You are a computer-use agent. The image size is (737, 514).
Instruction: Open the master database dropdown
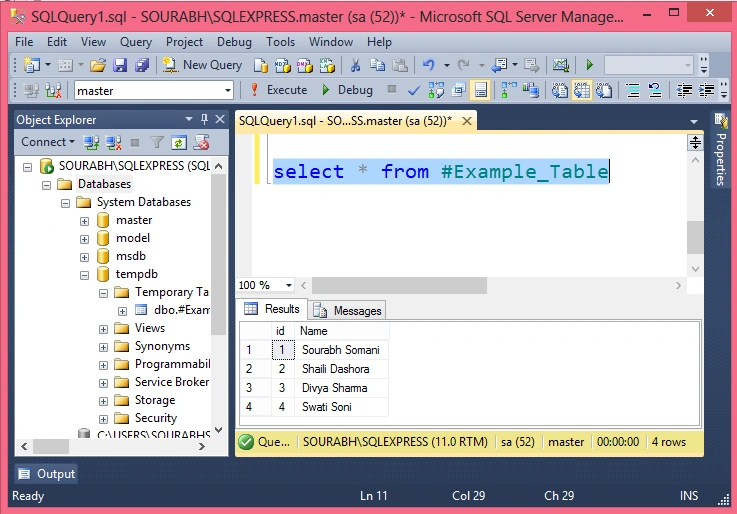pos(227,90)
